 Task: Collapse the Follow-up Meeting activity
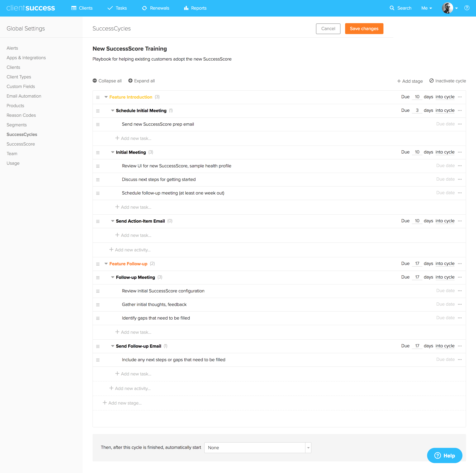point(113,277)
